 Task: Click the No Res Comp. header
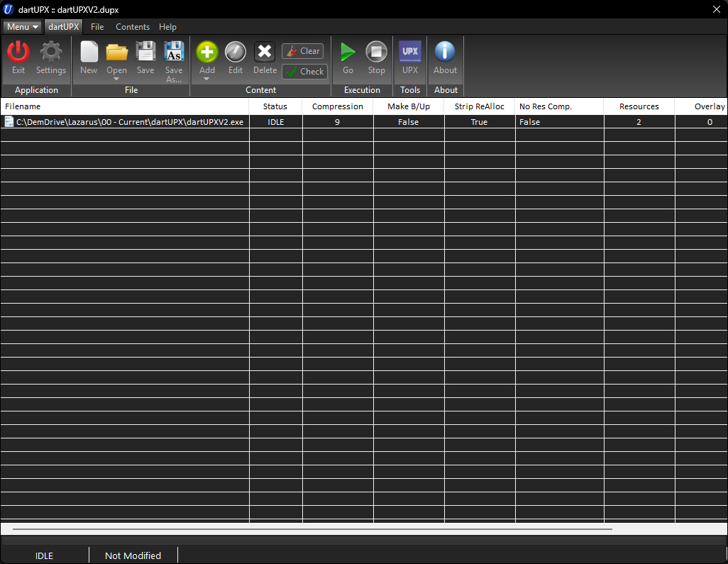tap(559, 106)
